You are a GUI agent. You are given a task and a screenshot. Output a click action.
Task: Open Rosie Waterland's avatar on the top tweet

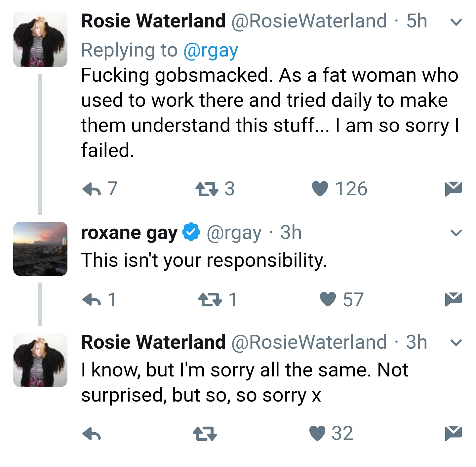pyautogui.click(x=40, y=39)
